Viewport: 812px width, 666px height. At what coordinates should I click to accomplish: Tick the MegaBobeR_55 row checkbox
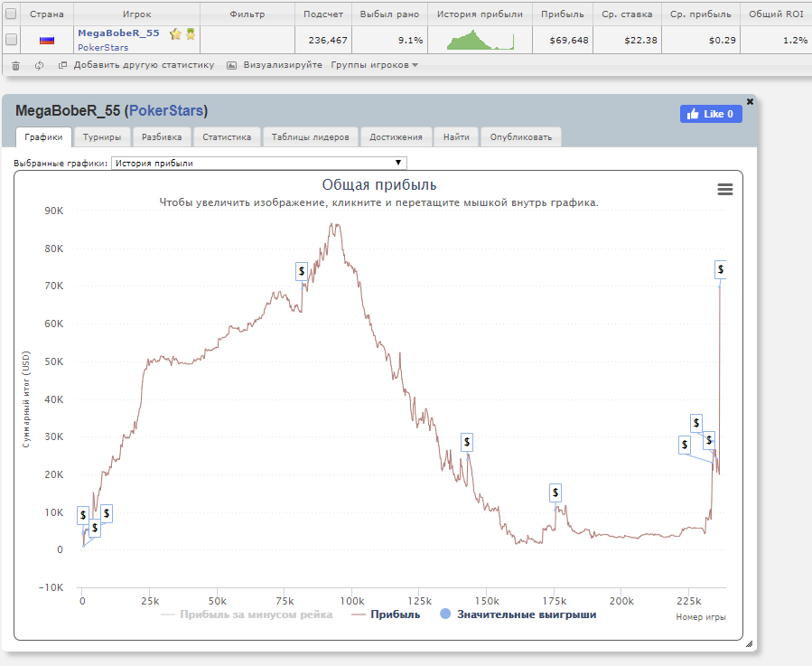coord(11,40)
